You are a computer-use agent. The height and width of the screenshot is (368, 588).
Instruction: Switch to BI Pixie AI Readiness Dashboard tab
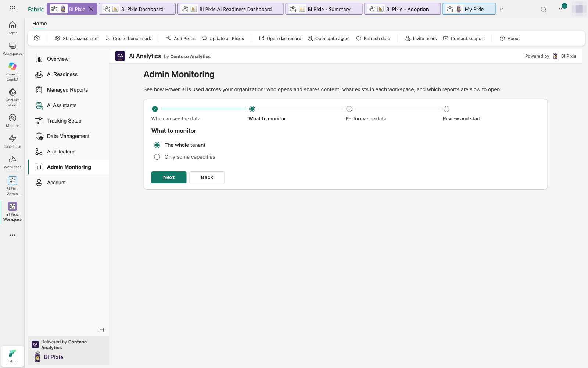coord(230,9)
